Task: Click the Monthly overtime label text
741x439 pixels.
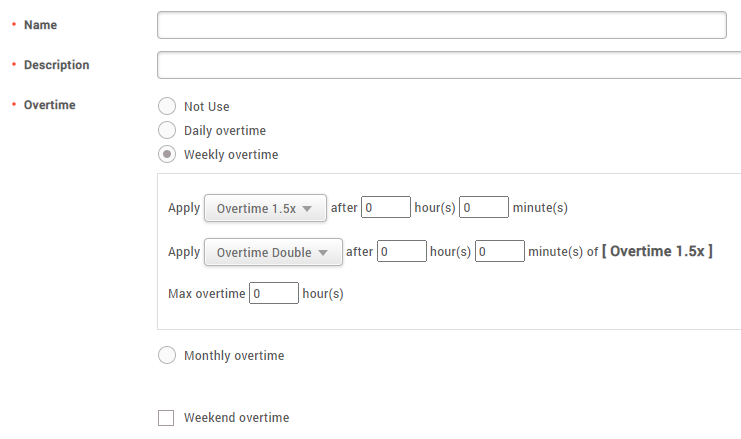Action: pos(234,356)
